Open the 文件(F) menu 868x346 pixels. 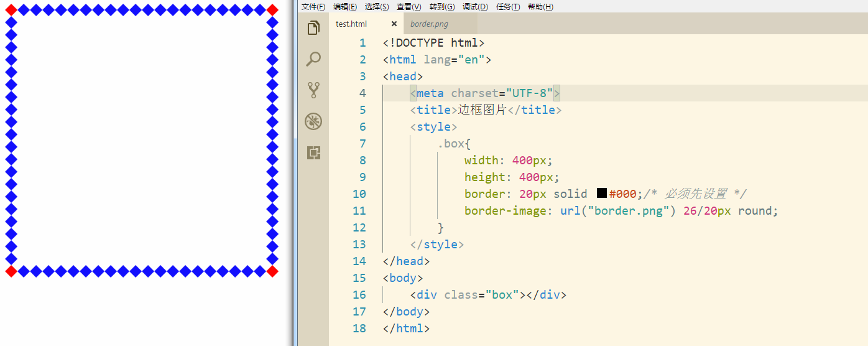tap(313, 6)
